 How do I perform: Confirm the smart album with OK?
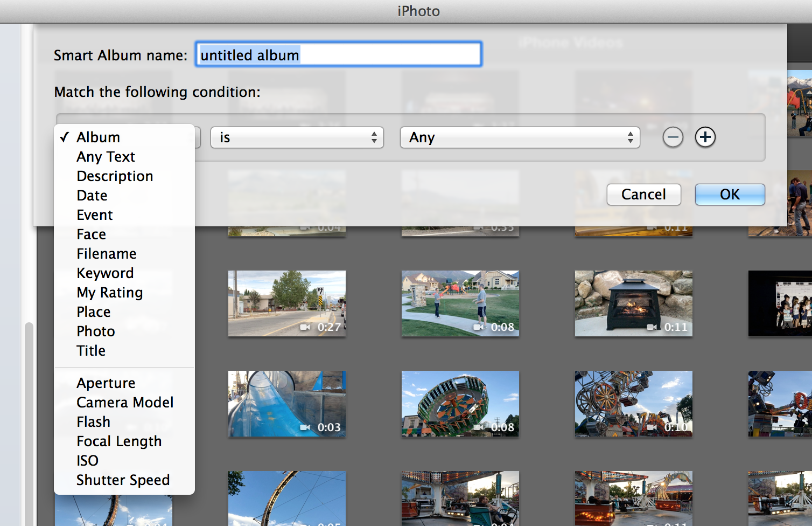730,194
